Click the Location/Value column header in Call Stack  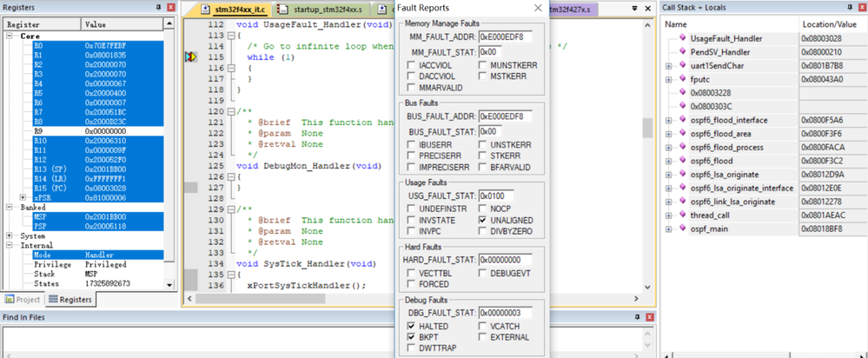click(x=833, y=24)
